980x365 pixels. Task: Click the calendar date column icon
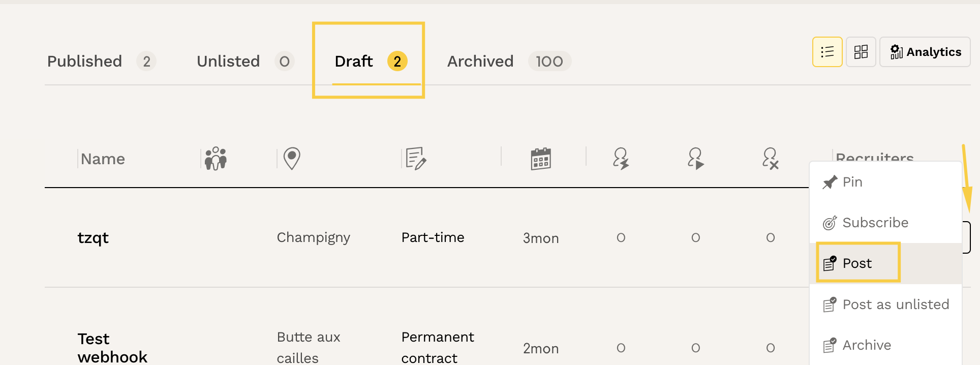click(541, 159)
